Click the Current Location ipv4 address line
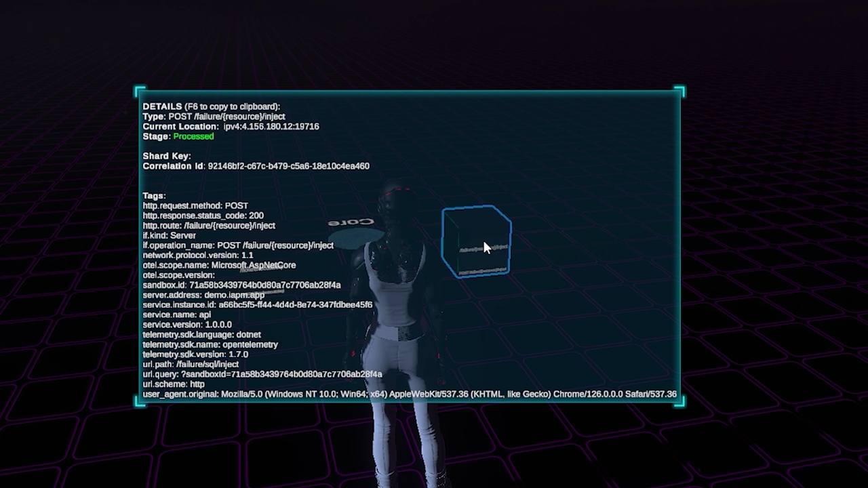The width and height of the screenshot is (868, 488). pyautogui.click(x=231, y=127)
